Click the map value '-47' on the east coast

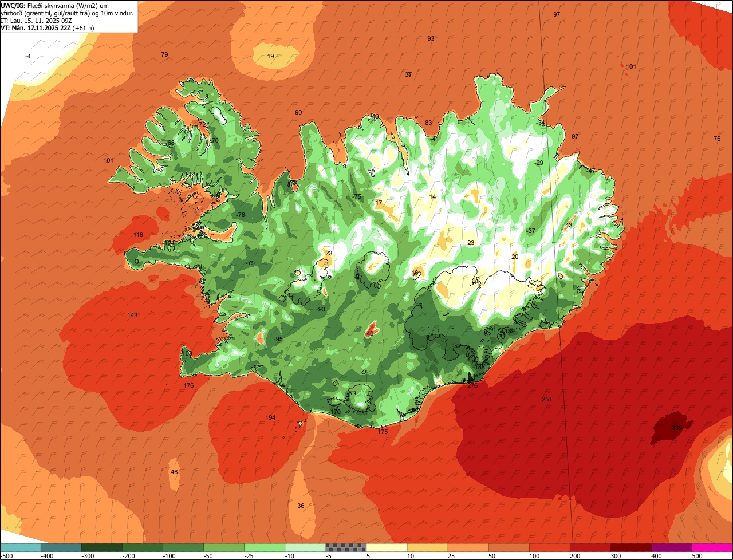pyautogui.click(x=591, y=171)
